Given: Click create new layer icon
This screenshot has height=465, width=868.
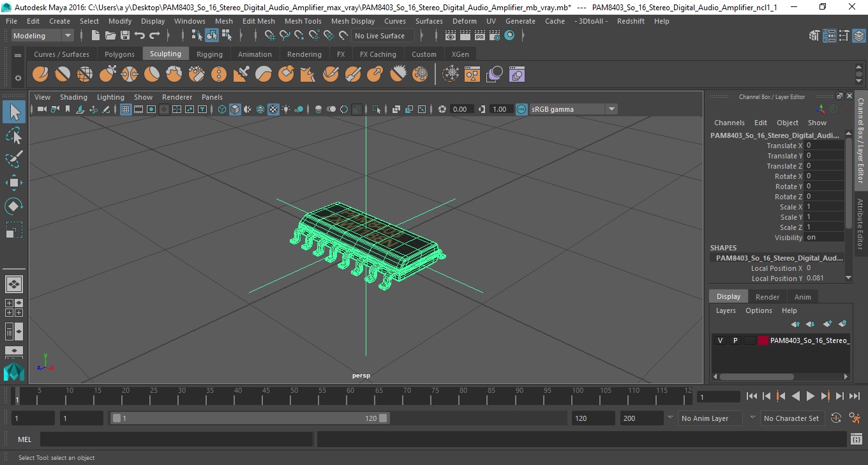Looking at the screenshot, I should point(828,324).
